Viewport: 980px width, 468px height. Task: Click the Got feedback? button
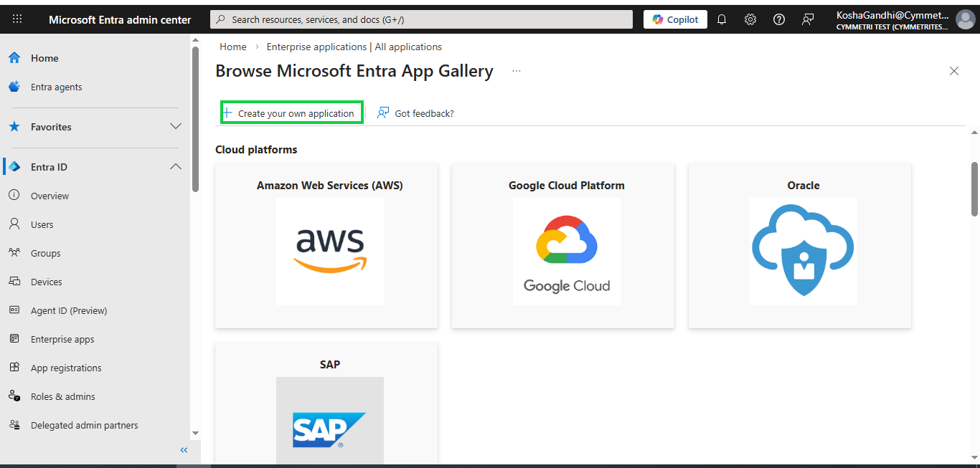[x=416, y=113]
